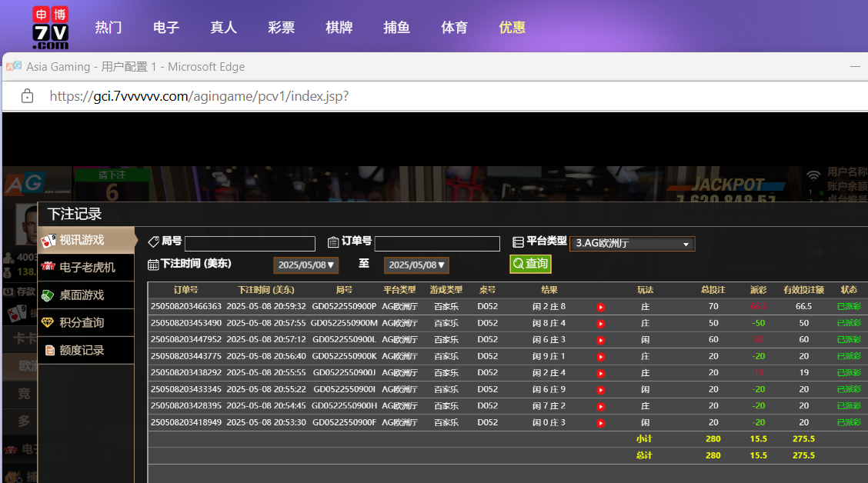Open the 电子老虎机 records tab
The image size is (868, 483).
tap(87, 267)
